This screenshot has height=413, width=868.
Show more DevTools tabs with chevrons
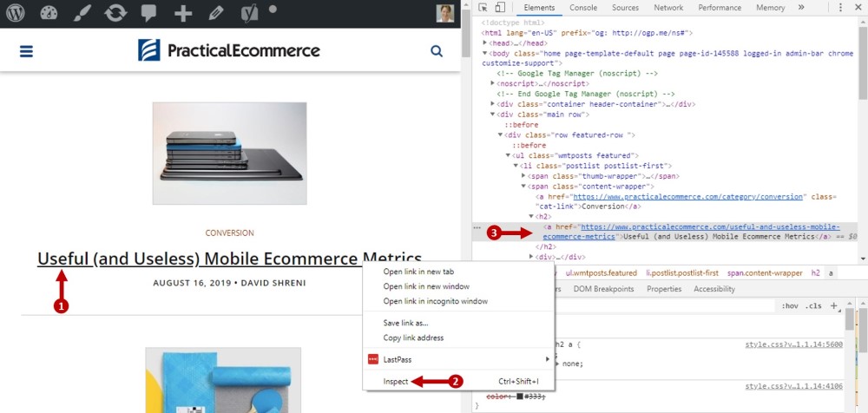click(801, 7)
